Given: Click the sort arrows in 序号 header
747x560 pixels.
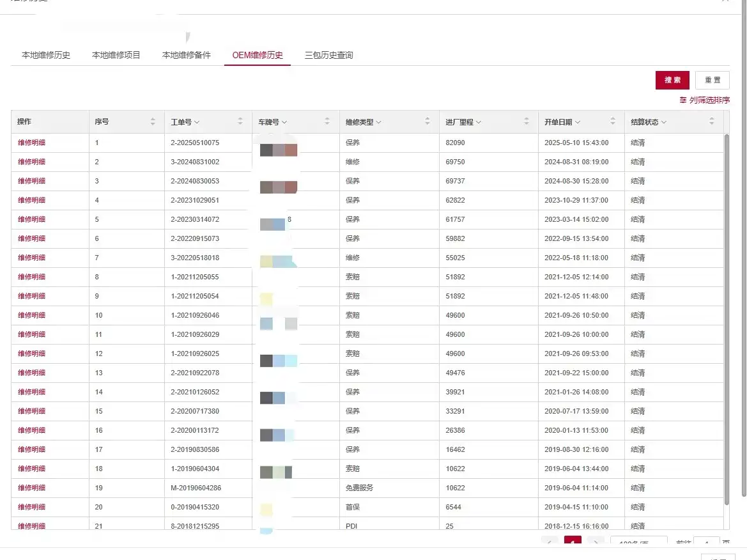Looking at the screenshot, I should coord(153,121).
